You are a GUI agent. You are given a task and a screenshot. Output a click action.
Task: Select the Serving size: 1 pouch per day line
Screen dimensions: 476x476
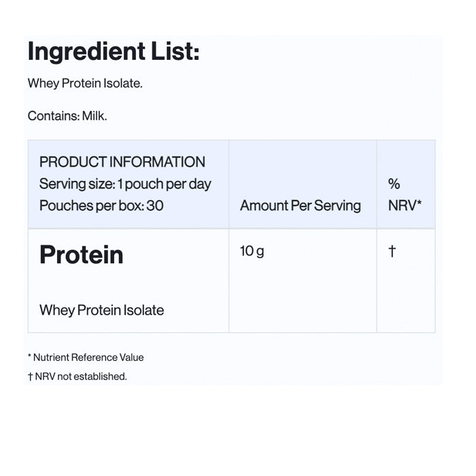[x=125, y=184]
